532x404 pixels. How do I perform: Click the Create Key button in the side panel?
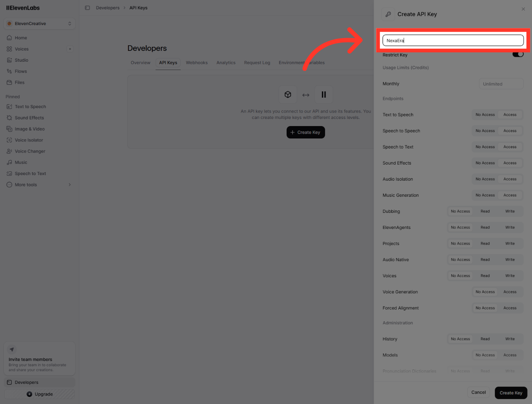[x=511, y=393]
